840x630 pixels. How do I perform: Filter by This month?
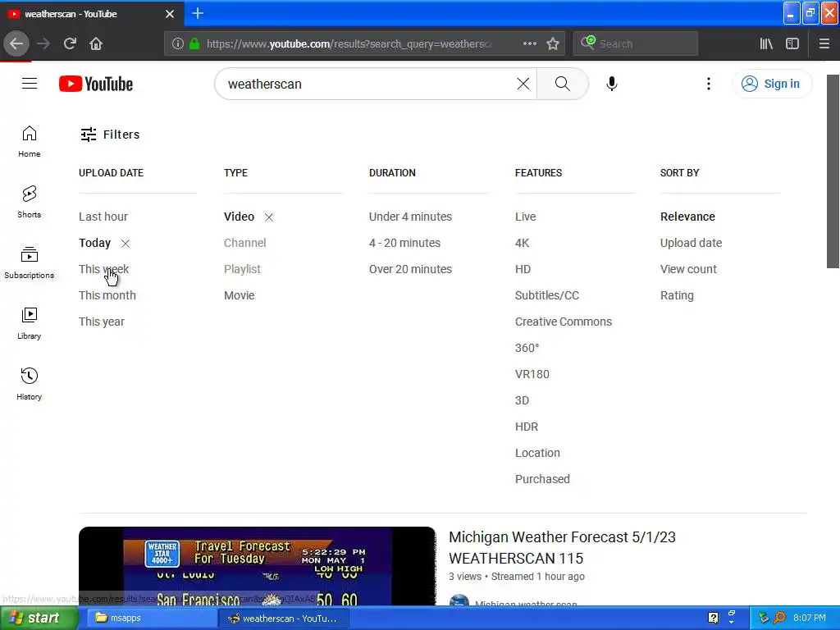(107, 295)
